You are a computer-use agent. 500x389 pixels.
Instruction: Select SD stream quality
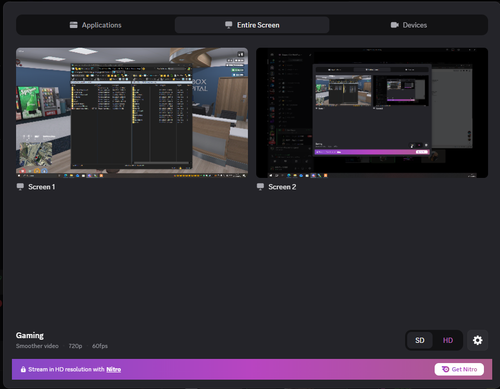point(420,340)
